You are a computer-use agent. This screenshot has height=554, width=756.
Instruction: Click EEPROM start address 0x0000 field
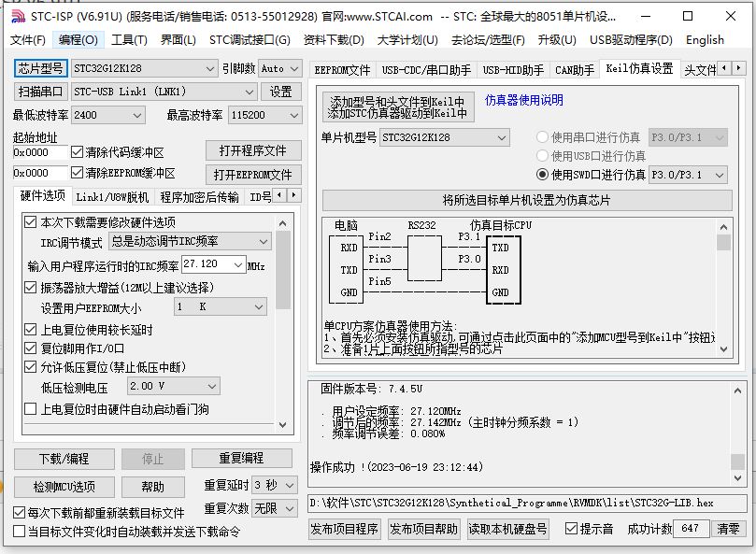(40, 173)
